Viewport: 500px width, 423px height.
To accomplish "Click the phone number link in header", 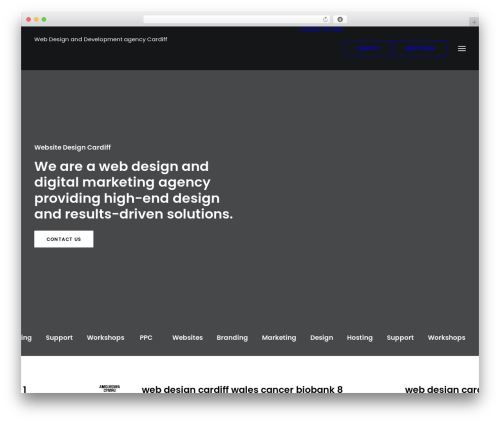I will click(321, 29).
